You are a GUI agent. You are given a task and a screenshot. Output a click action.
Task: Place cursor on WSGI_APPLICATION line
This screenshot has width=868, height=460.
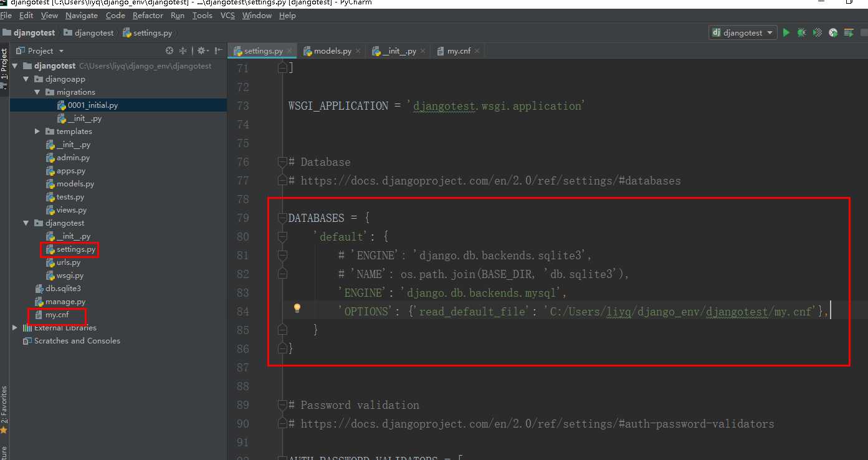pyautogui.click(x=437, y=106)
